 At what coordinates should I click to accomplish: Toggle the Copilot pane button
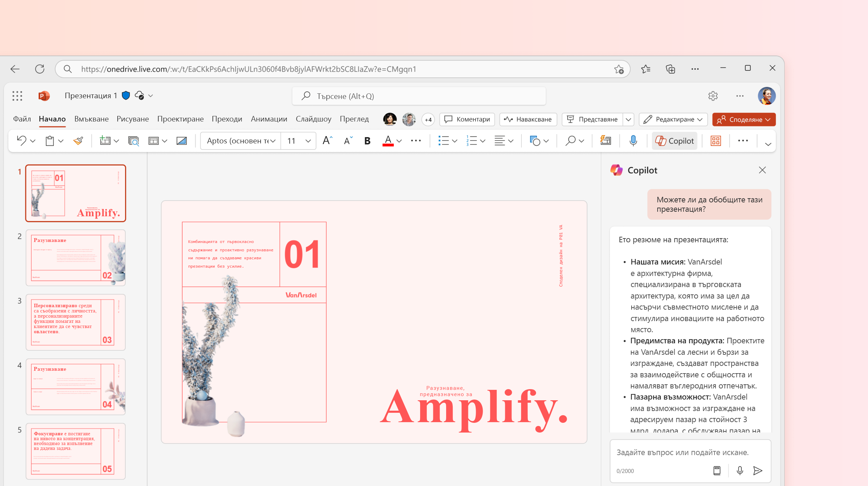674,141
